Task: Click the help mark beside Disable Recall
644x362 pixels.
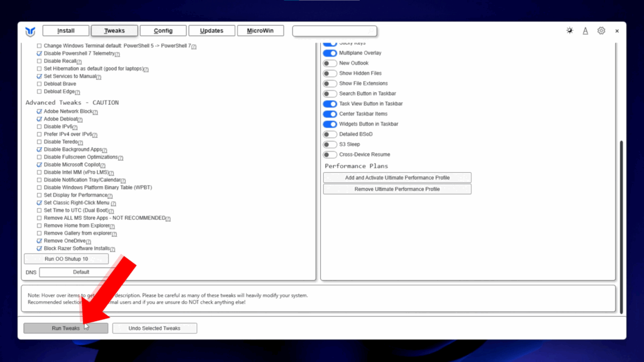Action: (80, 62)
